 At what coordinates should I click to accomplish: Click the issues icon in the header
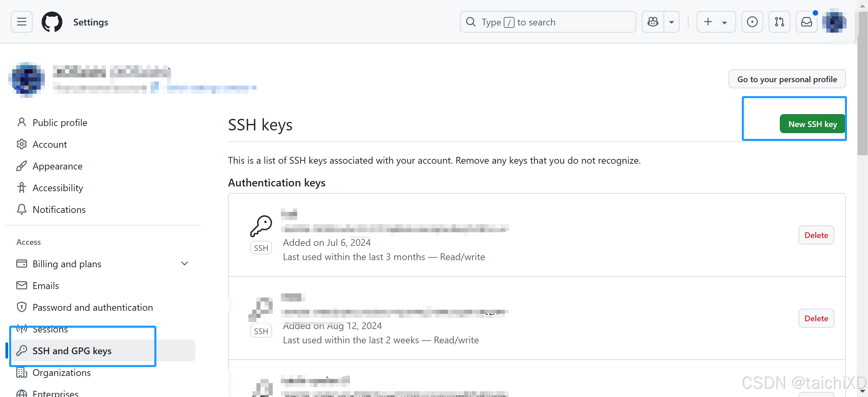click(752, 22)
